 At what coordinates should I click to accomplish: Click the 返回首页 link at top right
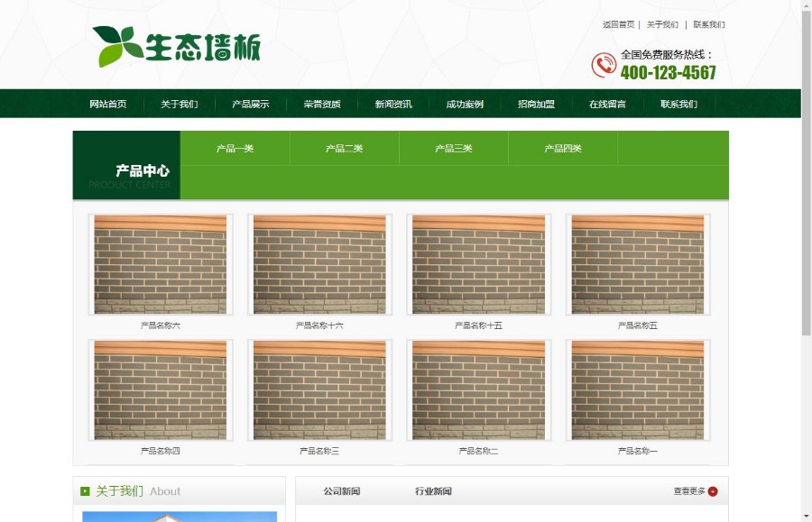click(x=618, y=24)
